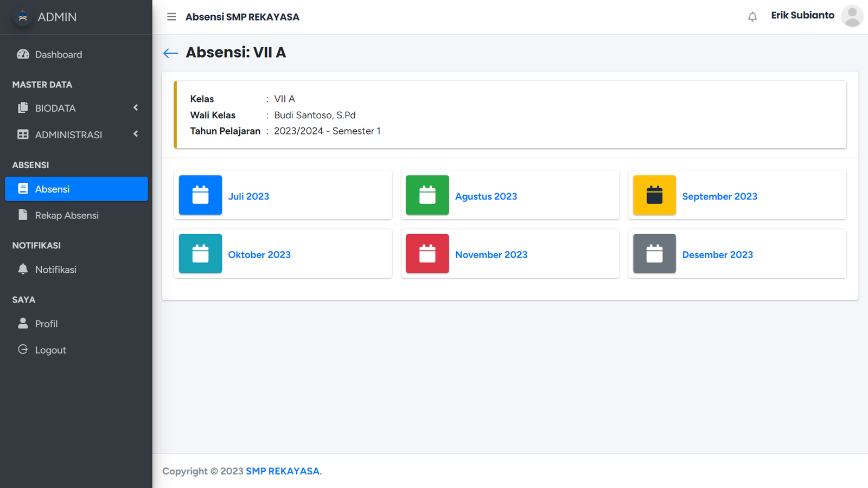
Task: Open the notification bell in the top bar
Action: pyautogui.click(x=752, y=17)
